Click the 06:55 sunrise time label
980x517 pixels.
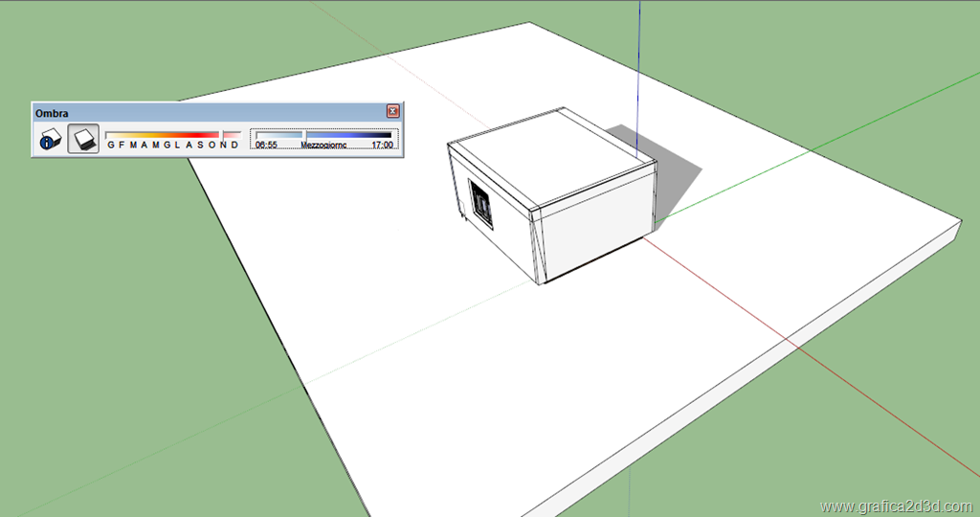click(266, 146)
